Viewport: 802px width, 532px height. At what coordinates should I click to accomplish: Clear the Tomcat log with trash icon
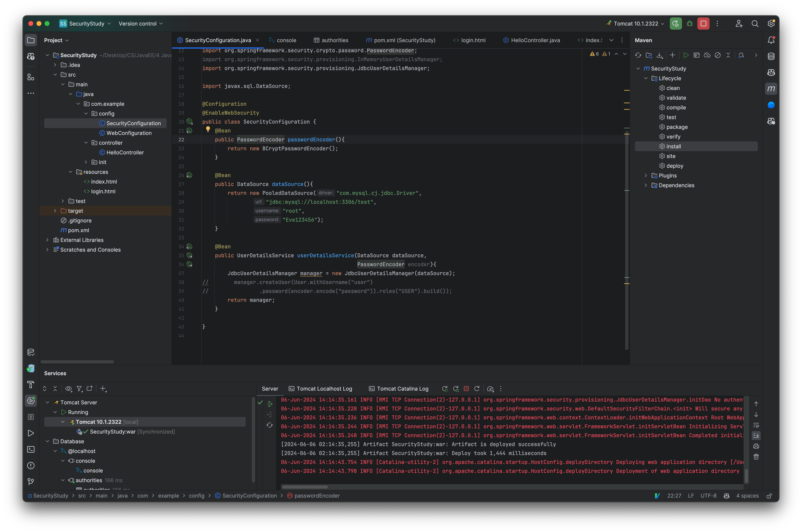(x=756, y=457)
